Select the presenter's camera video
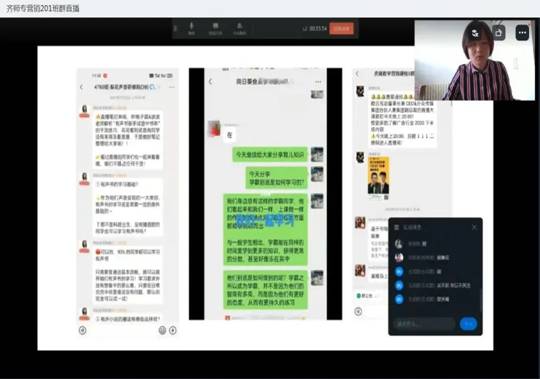 (x=475, y=60)
